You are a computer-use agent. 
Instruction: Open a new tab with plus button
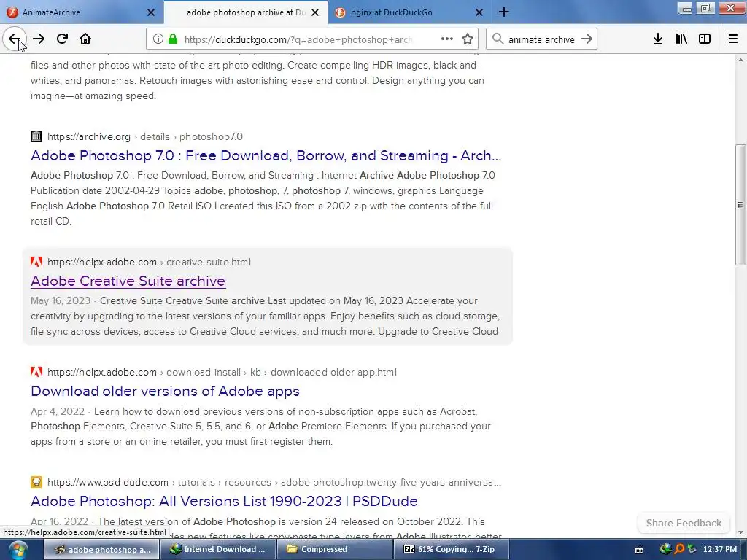(503, 12)
